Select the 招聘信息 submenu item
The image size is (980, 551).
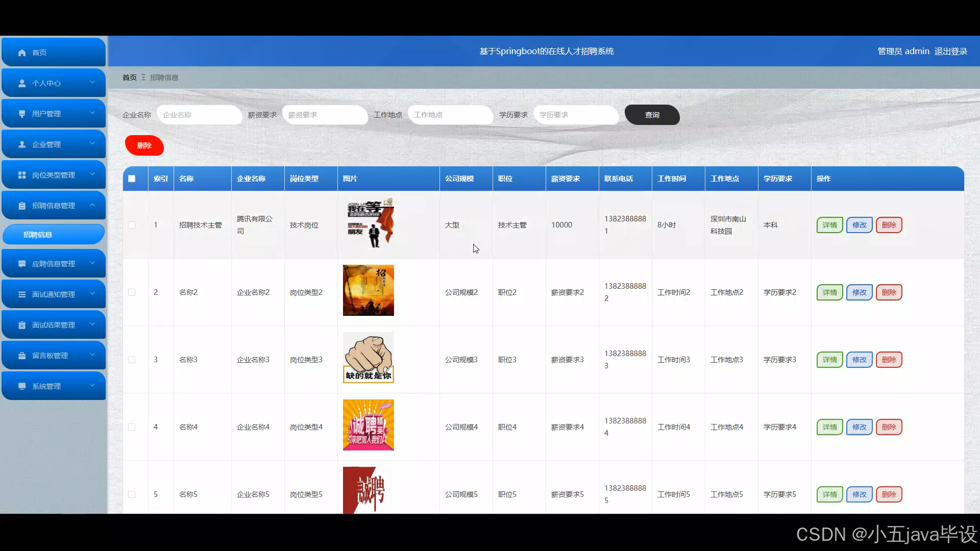pos(53,235)
